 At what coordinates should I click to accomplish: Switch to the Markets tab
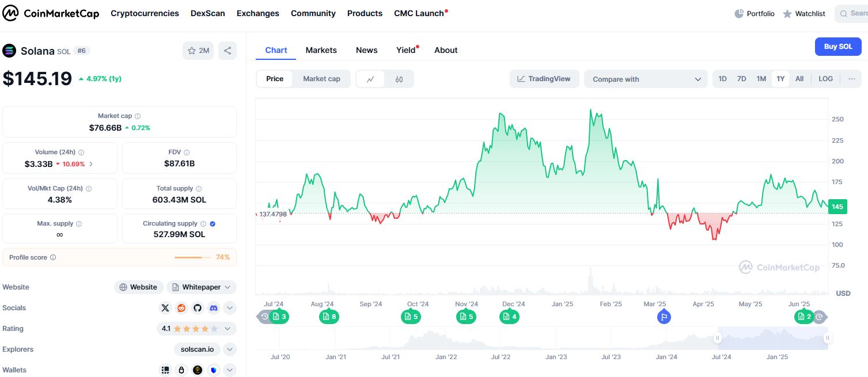tap(321, 50)
